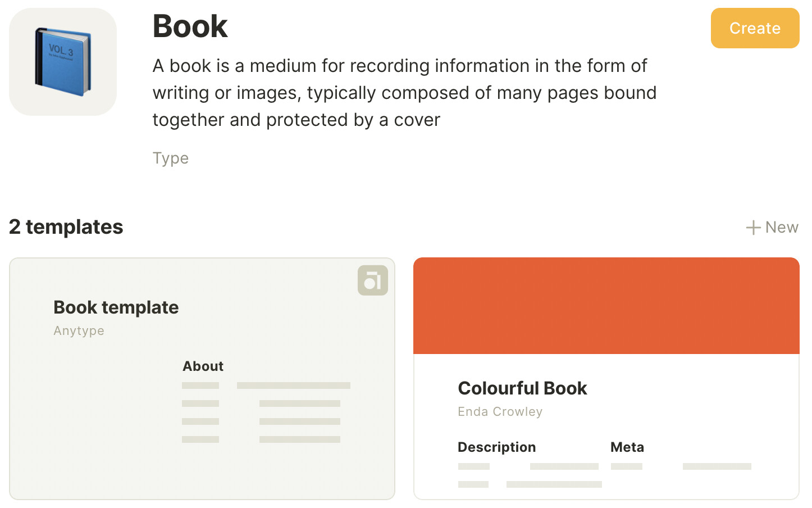The height and width of the screenshot is (508, 812).
Task: Click the author name Enda Crowley
Action: pyautogui.click(x=500, y=411)
